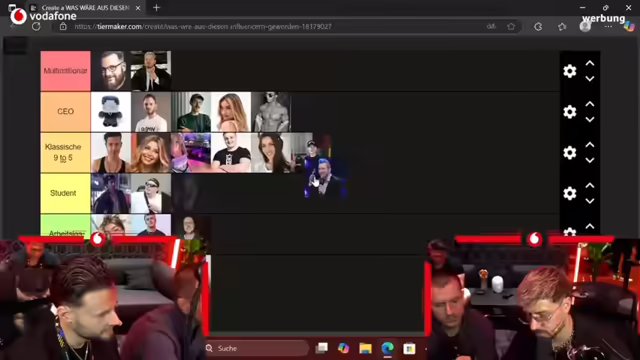Launch Copilot from the Windows taskbar
The width and height of the screenshot is (640, 360).
click(343, 348)
